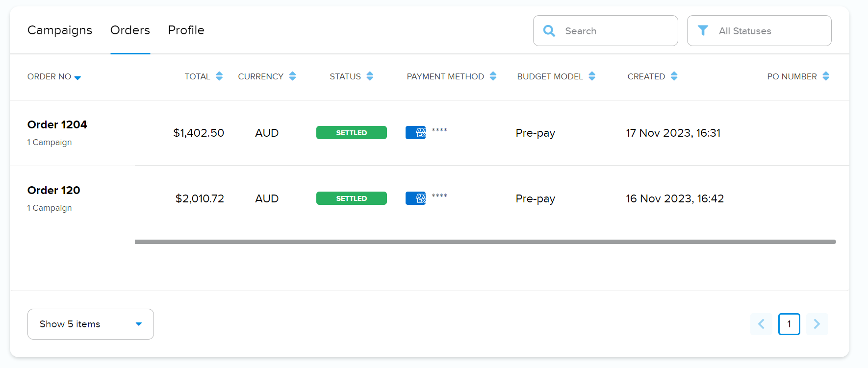Select page 1 button

click(x=789, y=324)
